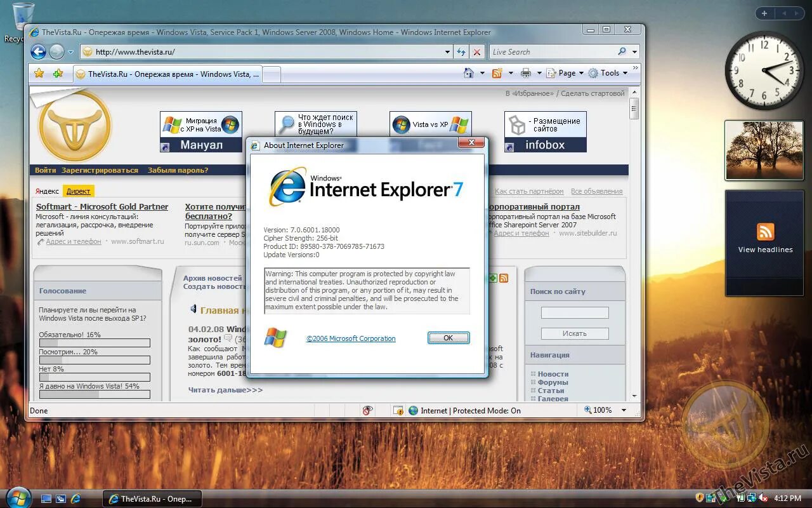Click Show Desktop quick launch icon
Screen dimensions: 812x508
(x=46, y=499)
